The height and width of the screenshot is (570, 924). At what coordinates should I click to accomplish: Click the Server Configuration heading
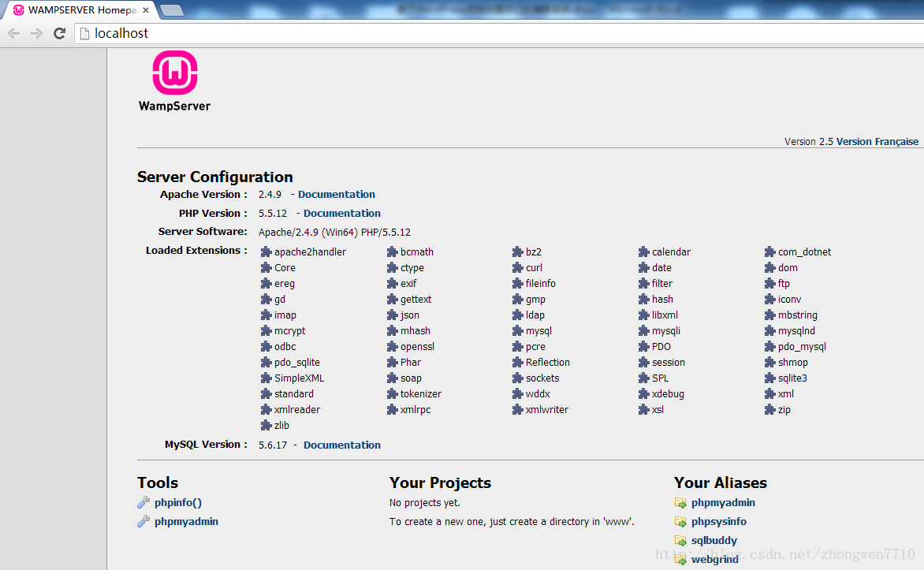click(x=215, y=177)
